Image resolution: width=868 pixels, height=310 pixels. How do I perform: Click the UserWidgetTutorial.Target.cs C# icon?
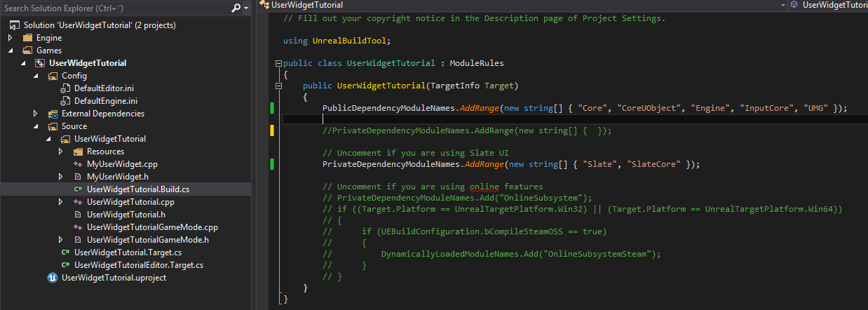pos(65,252)
